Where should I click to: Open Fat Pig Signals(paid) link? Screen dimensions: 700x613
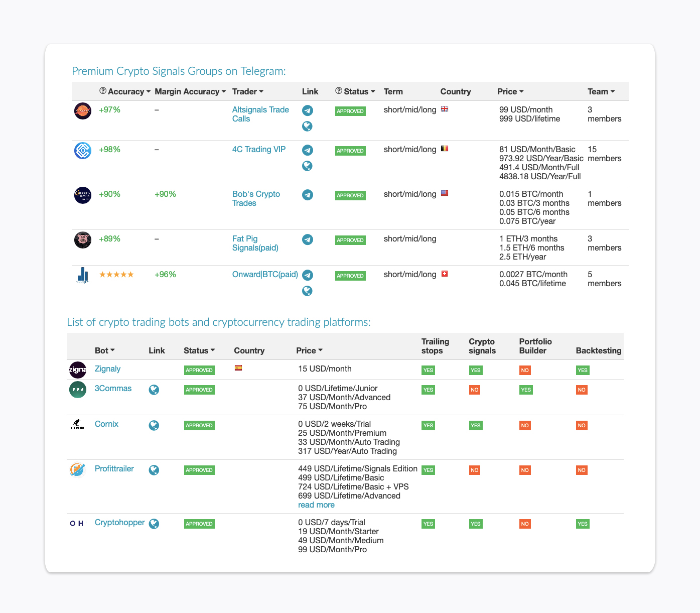(x=255, y=243)
